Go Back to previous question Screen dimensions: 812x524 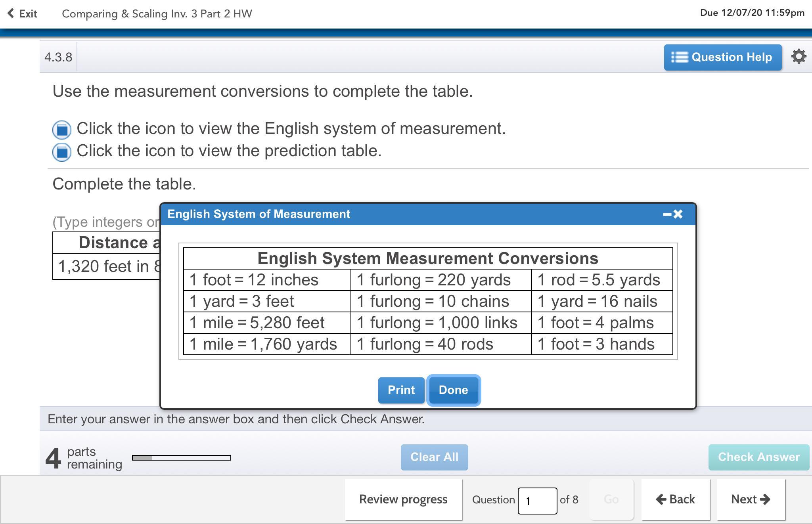tap(675, 499)
